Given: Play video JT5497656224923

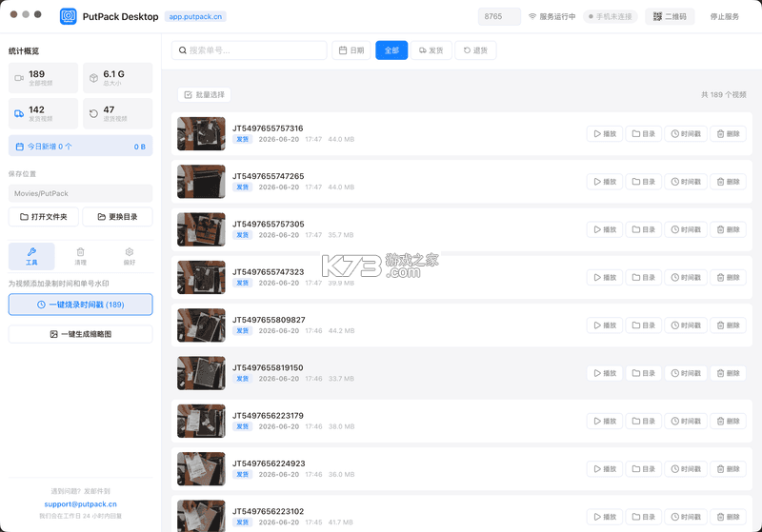Looking at the screenshot, I should pyautogui.click(x=605, y=469).
